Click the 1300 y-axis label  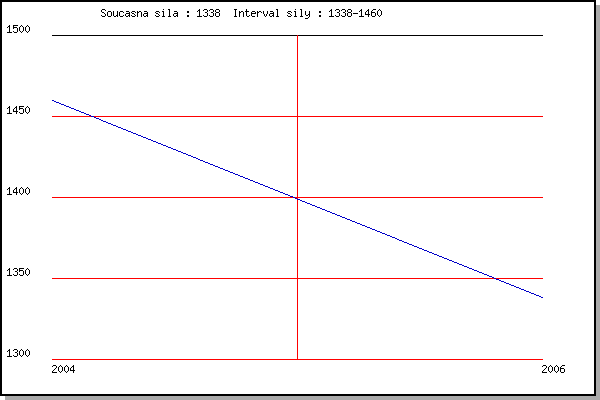(18, 353)
